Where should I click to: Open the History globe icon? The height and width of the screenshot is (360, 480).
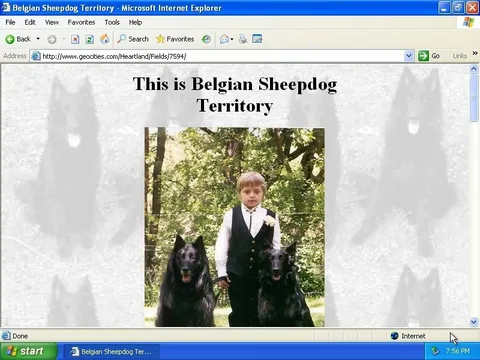click(206, 39)
